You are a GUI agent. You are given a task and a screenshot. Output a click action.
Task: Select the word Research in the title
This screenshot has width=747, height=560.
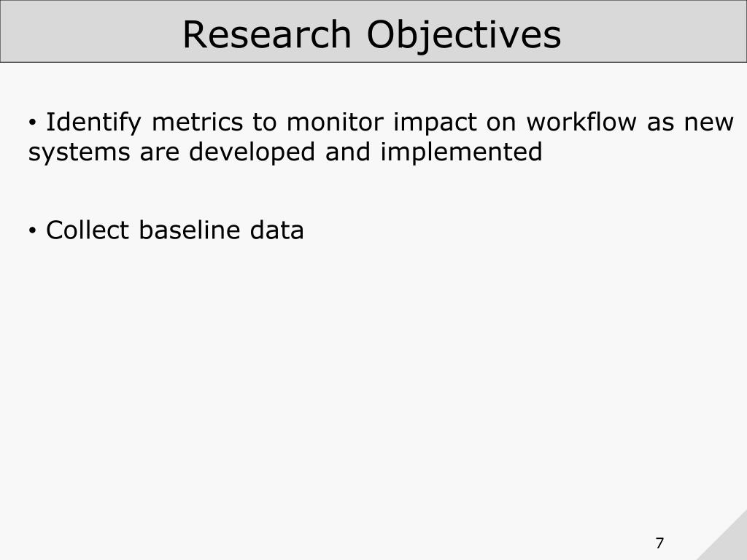tap(267, 34)
